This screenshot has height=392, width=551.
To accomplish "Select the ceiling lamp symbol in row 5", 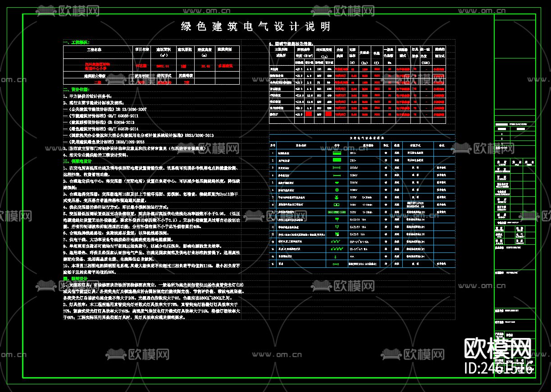I will (x=337, y=183).
